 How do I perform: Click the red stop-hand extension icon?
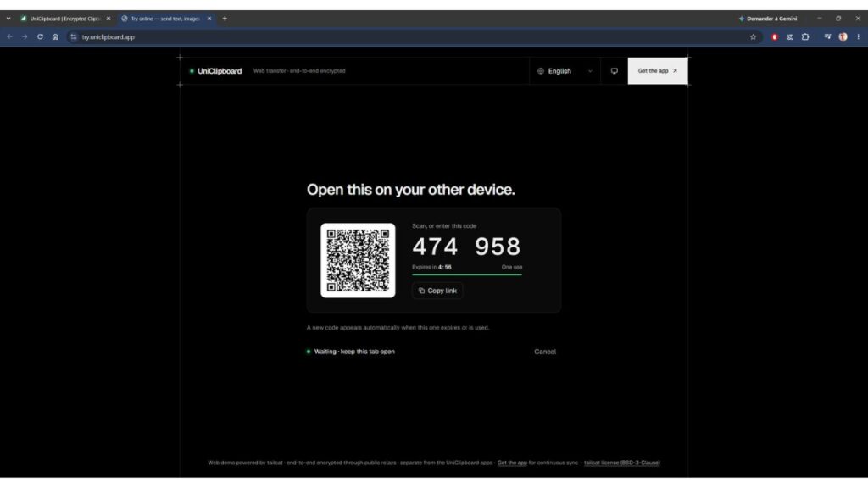click(775, 37)
